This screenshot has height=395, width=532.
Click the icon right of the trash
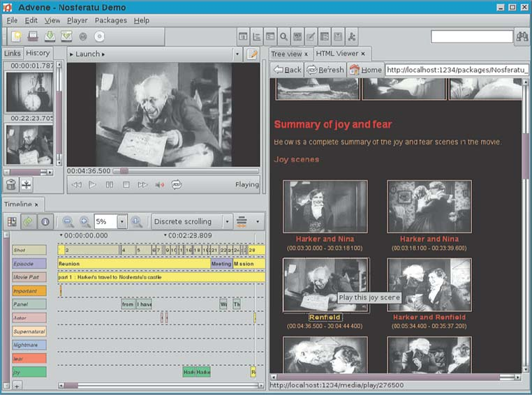pos(26,185)
